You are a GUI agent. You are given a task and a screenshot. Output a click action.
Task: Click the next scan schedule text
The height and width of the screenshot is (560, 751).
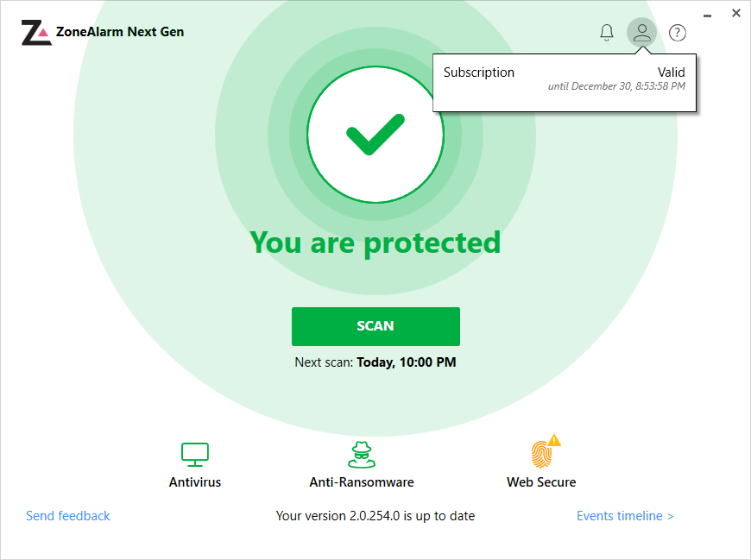tap(375, 362)
